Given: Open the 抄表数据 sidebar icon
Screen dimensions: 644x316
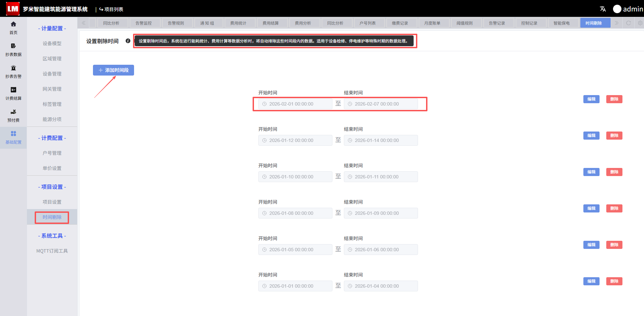Looking at the screenshot, I should (13, 46).
